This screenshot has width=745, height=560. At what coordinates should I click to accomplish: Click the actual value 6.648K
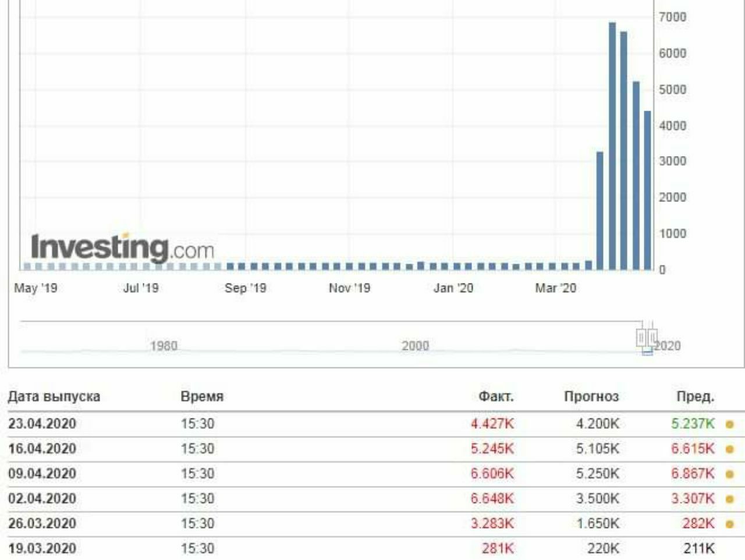click(492, 499)
